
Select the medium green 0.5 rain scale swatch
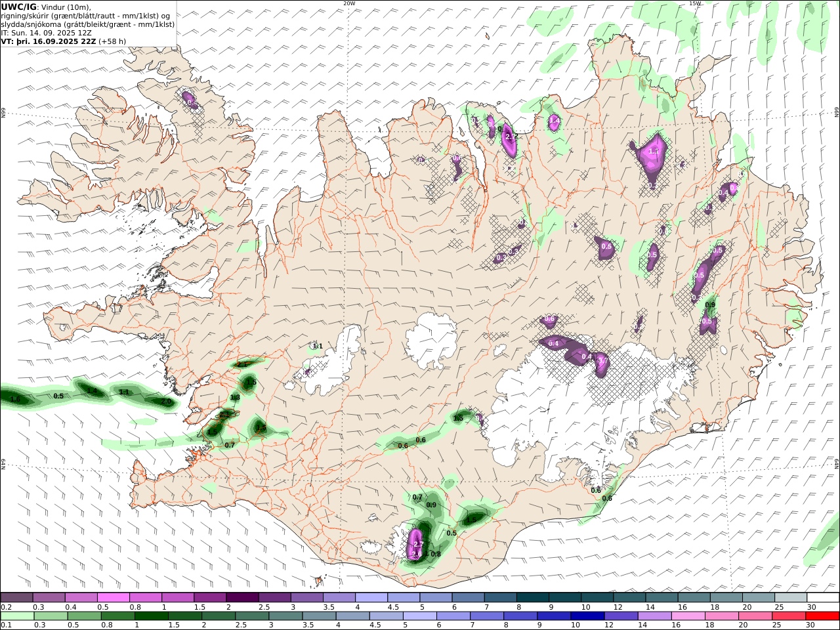click(x=84, y=616)
